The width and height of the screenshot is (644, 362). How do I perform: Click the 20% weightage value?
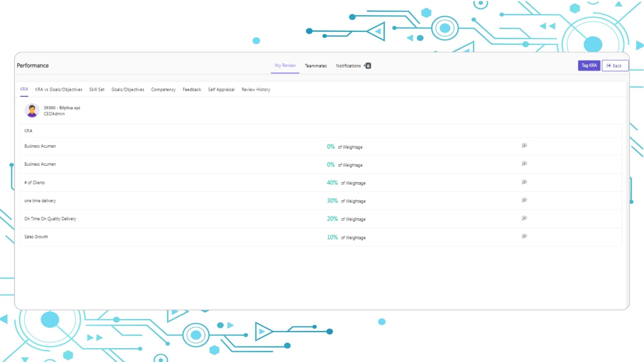[x=332, y=219]
